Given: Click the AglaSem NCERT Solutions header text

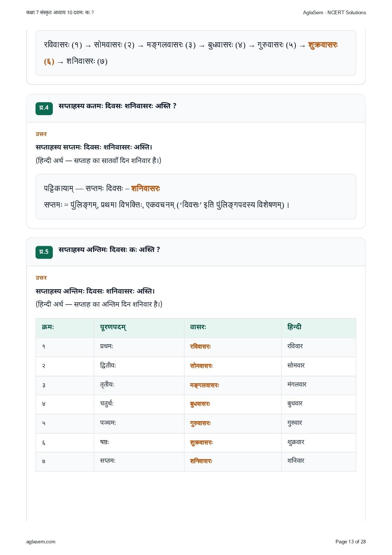Looking at the screenshot, I should (x=334, y=12).
